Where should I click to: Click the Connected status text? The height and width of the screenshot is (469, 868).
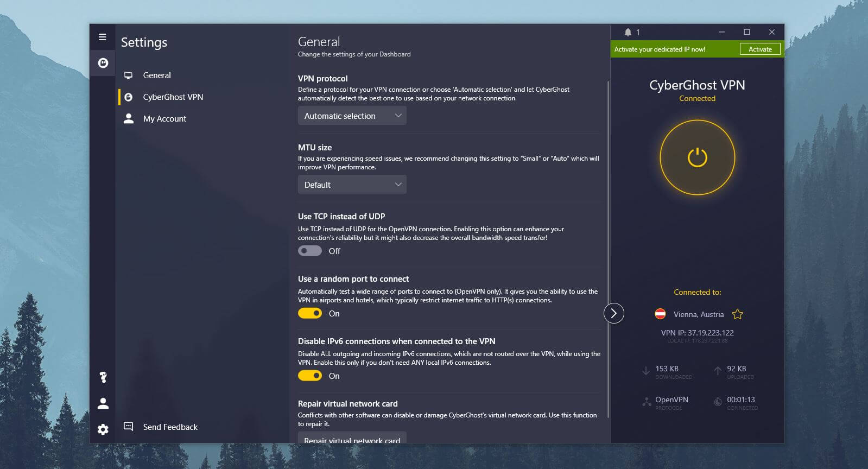coord(697,98)
